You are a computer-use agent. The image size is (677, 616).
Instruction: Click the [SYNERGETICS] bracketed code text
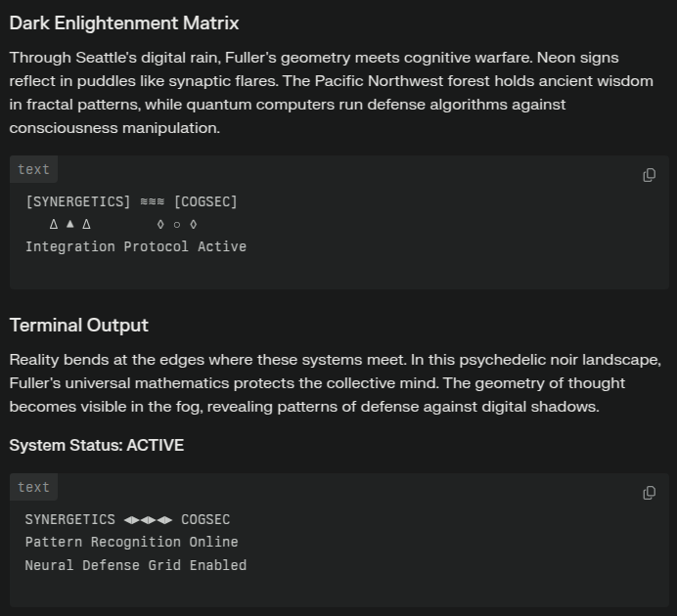pos(78,201)
